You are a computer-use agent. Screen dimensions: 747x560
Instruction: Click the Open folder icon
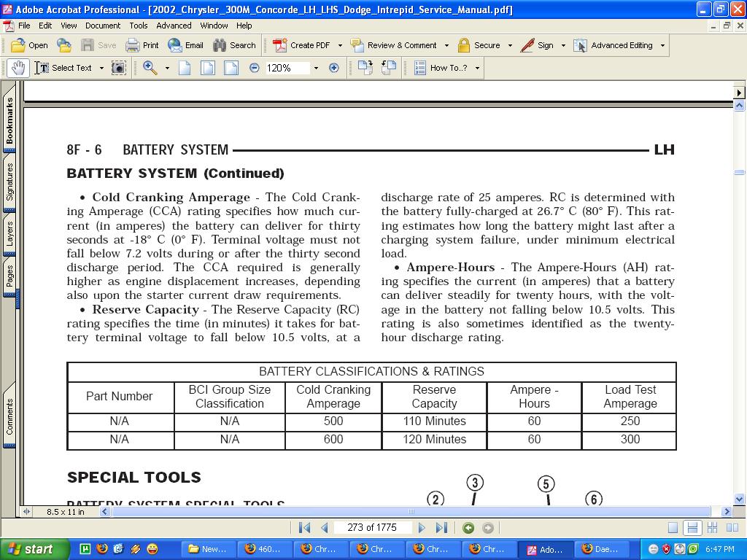18,45
